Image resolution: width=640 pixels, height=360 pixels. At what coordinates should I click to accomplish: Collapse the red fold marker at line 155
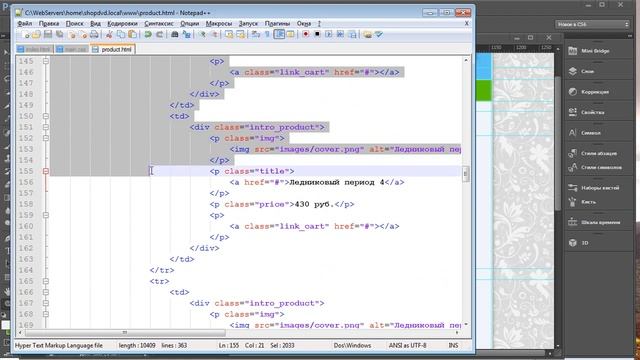coord(46,171)
